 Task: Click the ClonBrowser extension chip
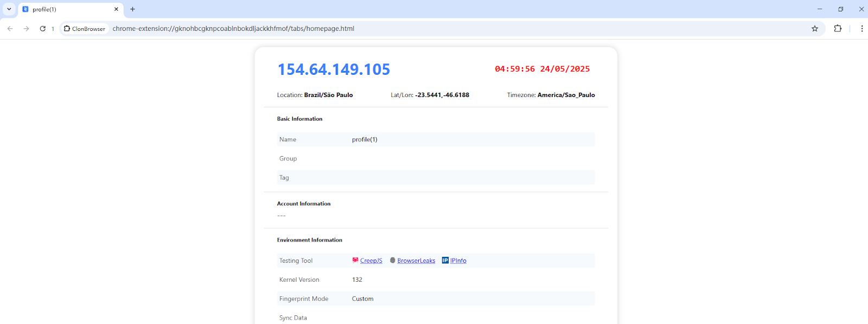coord(85,29)
